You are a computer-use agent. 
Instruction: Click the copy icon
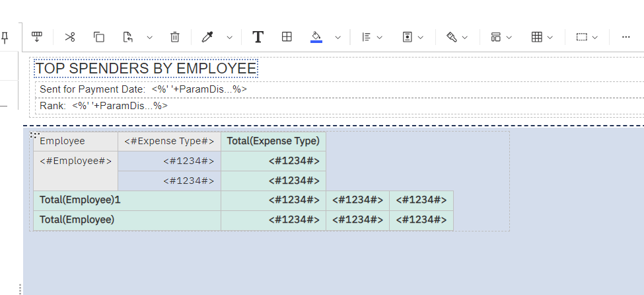click(99, 37)
